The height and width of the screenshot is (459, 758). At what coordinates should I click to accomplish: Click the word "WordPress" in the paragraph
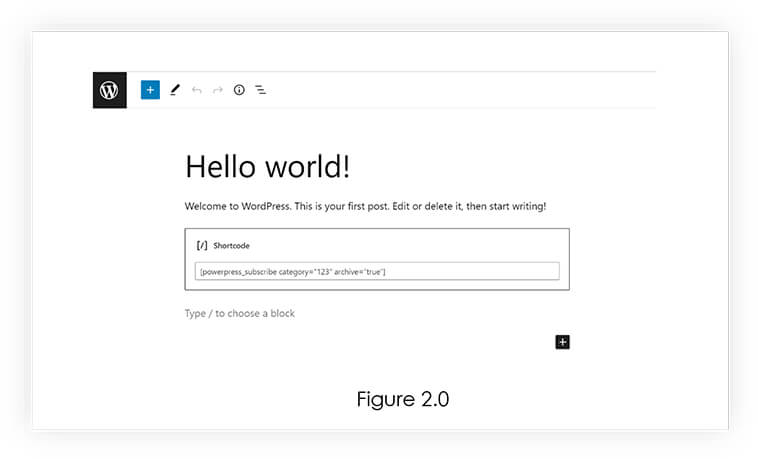265,206
